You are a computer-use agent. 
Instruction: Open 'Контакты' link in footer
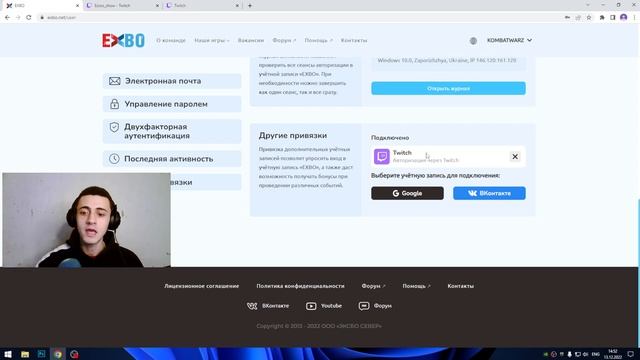tap(460, 286)
